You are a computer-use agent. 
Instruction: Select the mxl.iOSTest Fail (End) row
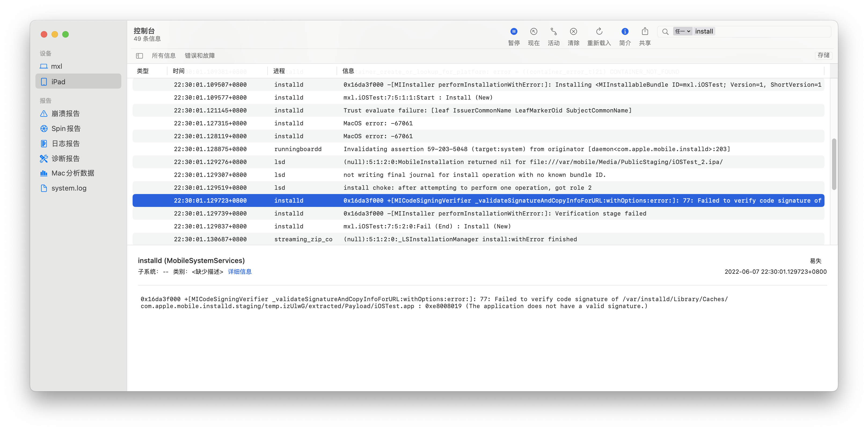coord(478,227)
